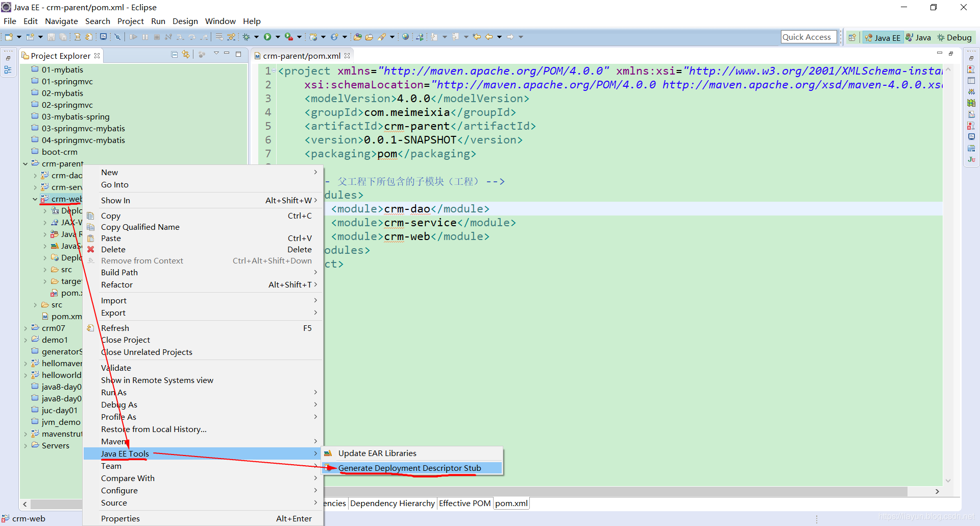Click the editor vertical scroll down arrow
Image resolution: width=980 pixels, height=526 pixels.
(948, 481)
